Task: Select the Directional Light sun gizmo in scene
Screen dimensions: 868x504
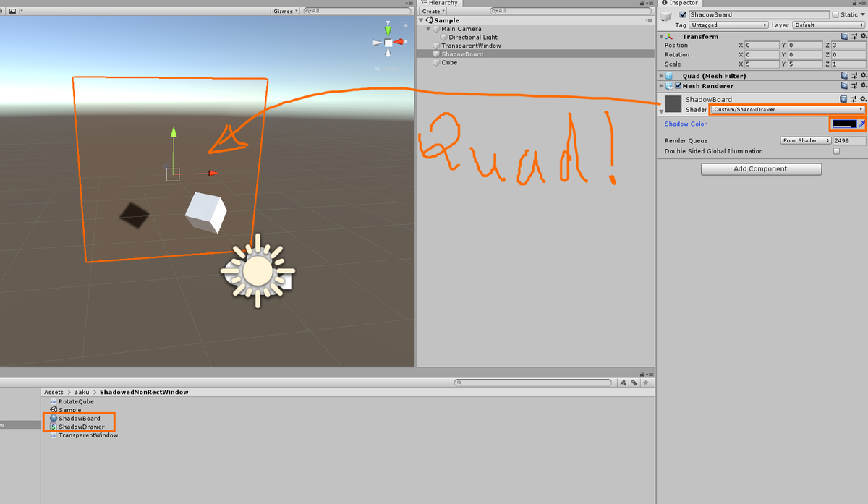Action: pyautogui.click(x=257, y=271)
